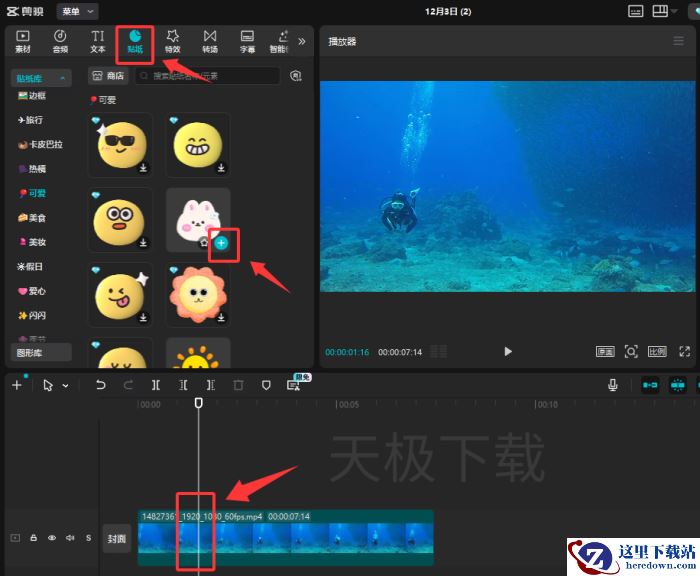The height and width of the screenshot is (576, 700).
Task: Open the 限免 smart caption tool icon
Action: click(x=294, y=385)
